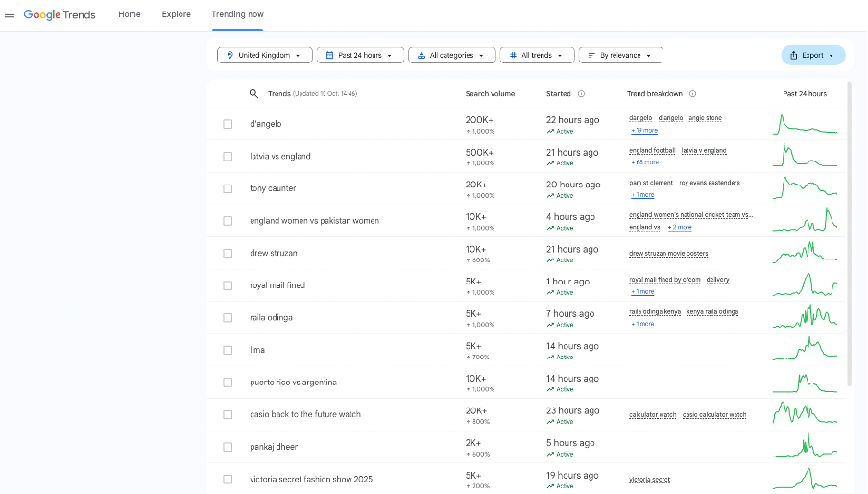The image size is (868, 494).
Task: Open the United Kingdom location dropdown
Action: [264, 55]
